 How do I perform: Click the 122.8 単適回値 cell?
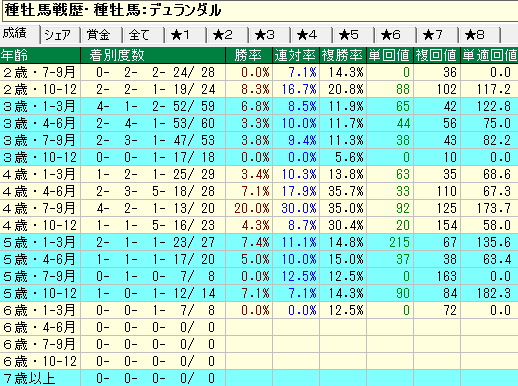click(489, 106)
